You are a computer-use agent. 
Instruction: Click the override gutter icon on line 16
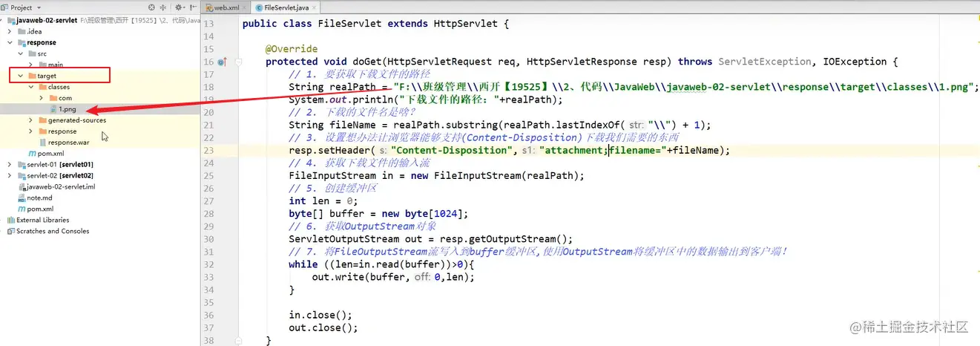[x=221, y=62]
